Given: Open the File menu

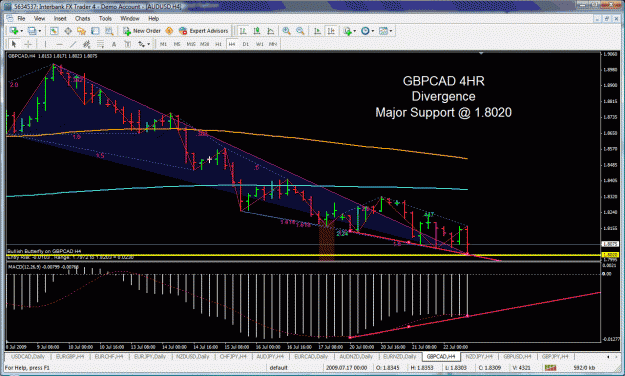Looking at the screenshot, I should click(x=21, y=18).
